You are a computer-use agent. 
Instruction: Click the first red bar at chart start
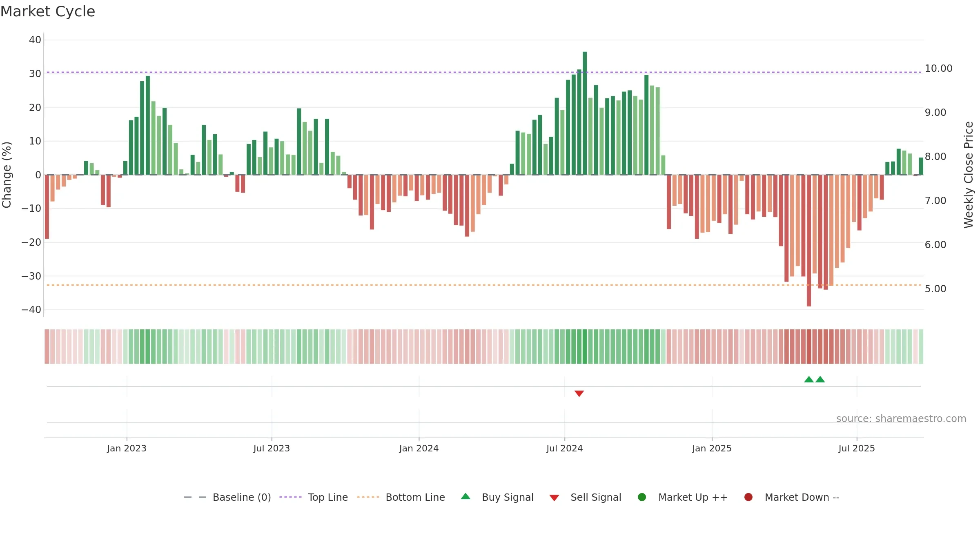(x=47, y=207)
